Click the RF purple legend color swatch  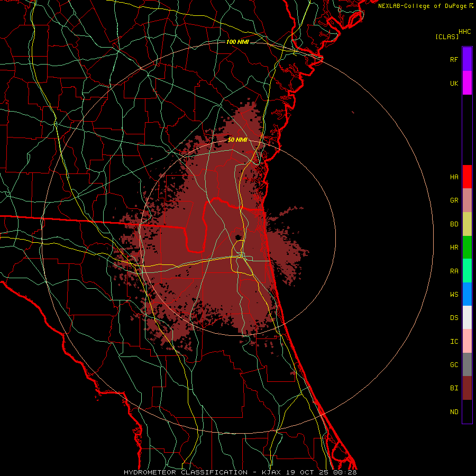click(x=467, y=59)
